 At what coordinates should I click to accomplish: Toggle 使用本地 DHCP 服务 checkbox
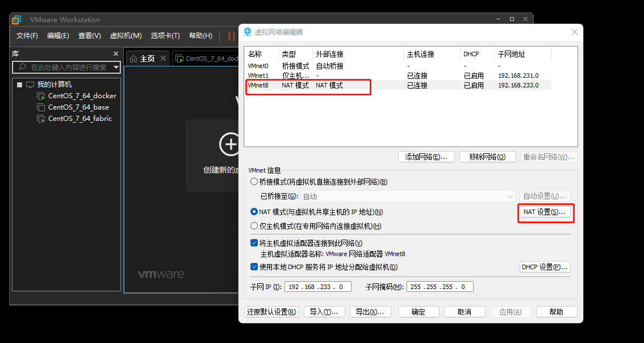254,267
